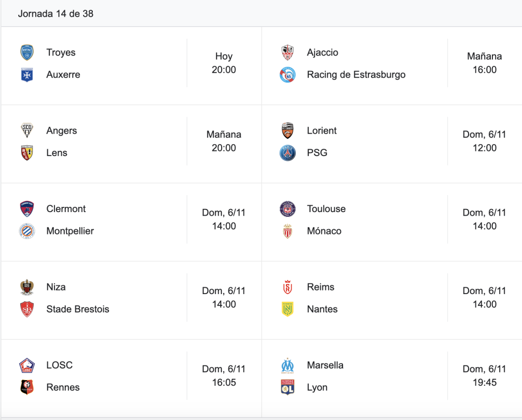Click the Racing de Estrasburgo crest
This screenshot has width=522, height=420.
click(288, 75)
